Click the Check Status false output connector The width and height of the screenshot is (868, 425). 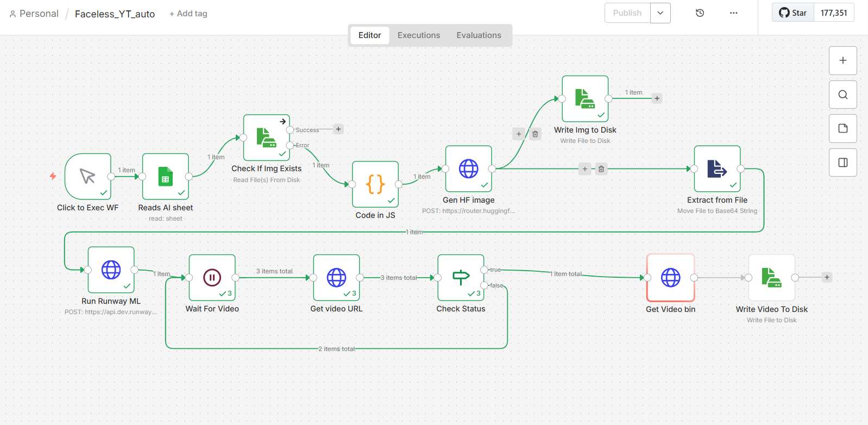click(x=484, y=286)
